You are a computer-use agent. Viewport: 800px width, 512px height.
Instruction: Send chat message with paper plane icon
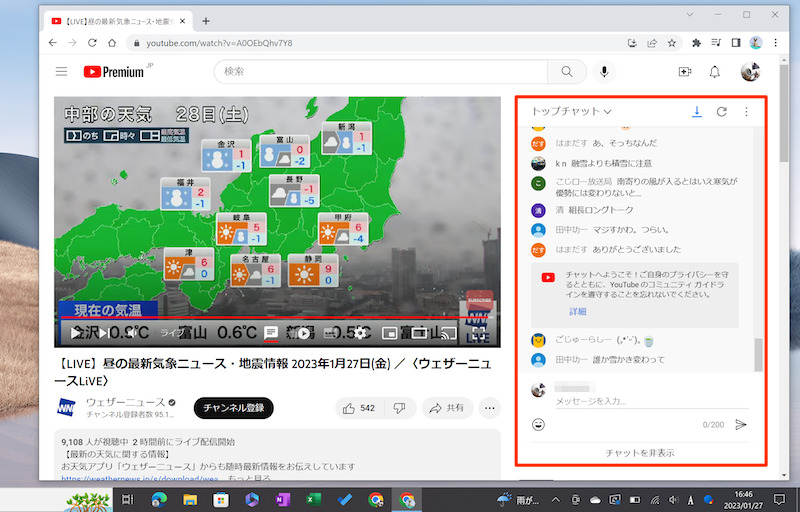(x=741, y=425)
